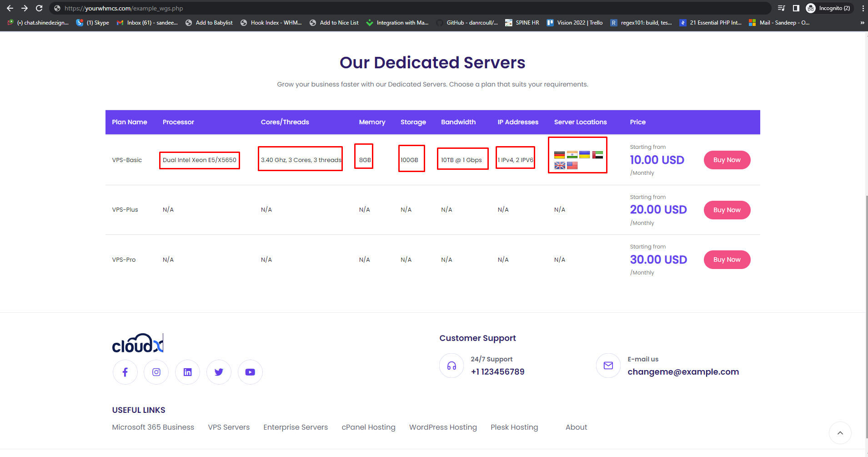
Task: Reload the page with browser refresh icon
Action: pyautogui.click(x=39, y=8)
